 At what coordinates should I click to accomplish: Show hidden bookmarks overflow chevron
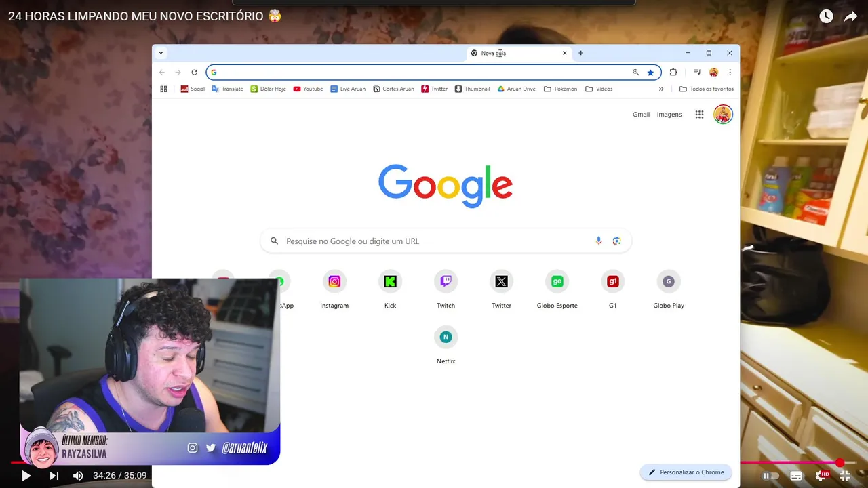[x=661, y=89]
